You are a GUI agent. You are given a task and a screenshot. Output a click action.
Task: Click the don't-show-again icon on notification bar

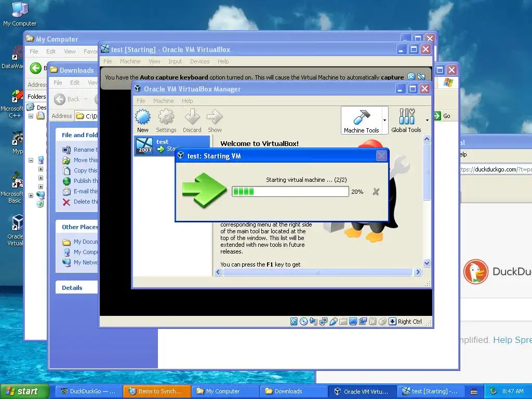[421, 77]
